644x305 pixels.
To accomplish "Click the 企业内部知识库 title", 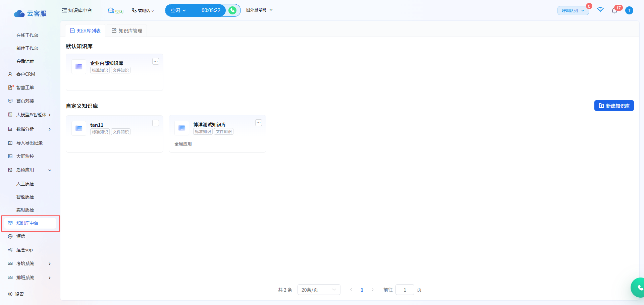I will click(107, 63).
